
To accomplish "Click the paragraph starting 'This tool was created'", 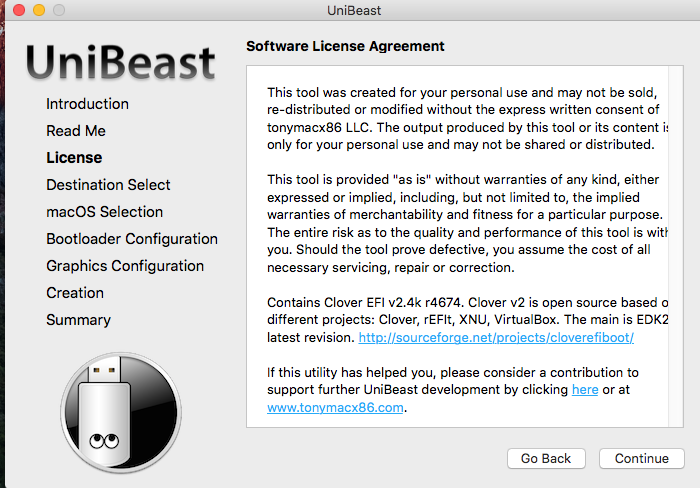I will point(467,118).
